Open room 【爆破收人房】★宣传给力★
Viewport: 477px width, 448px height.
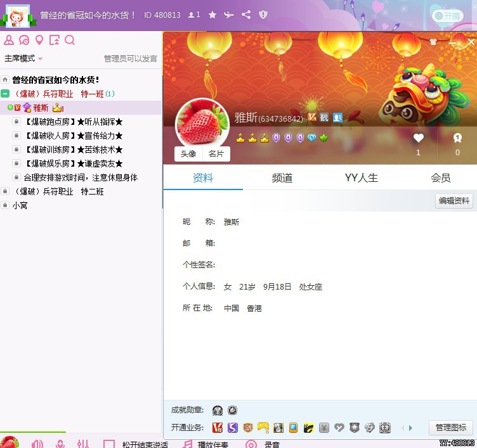click(x=73, y=136)
